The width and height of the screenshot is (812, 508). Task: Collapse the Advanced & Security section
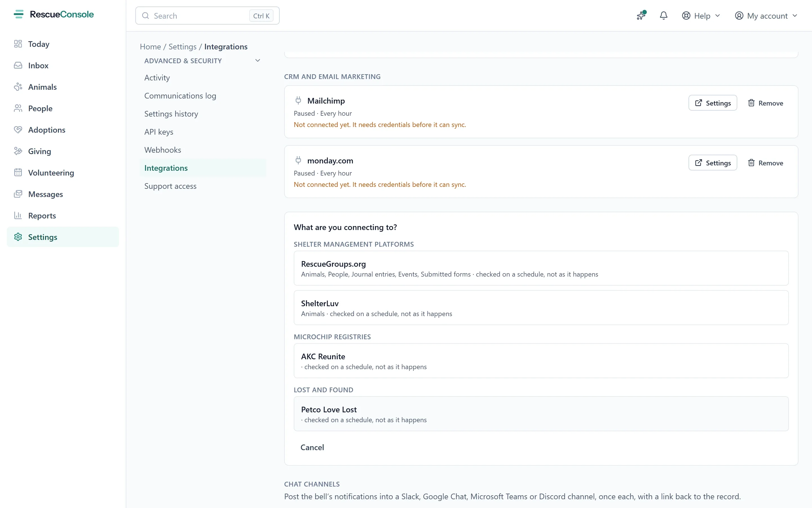(258, 61)
